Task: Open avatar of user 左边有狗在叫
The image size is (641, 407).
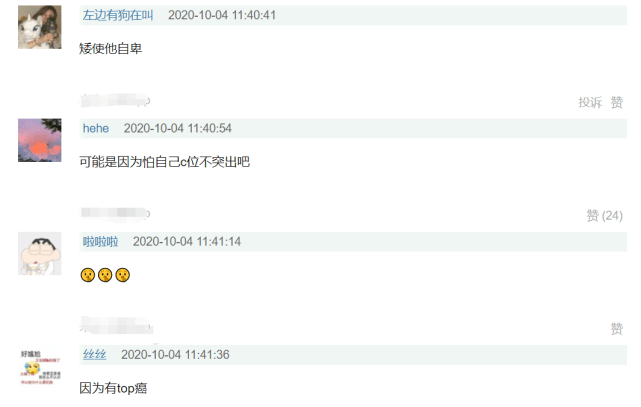Action: (40, 27)
